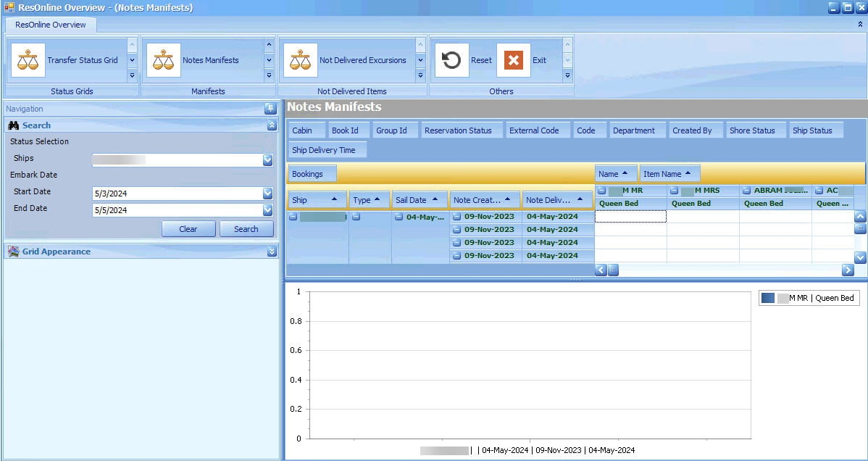Click the binoculars Search icon

tap(14, 126)
